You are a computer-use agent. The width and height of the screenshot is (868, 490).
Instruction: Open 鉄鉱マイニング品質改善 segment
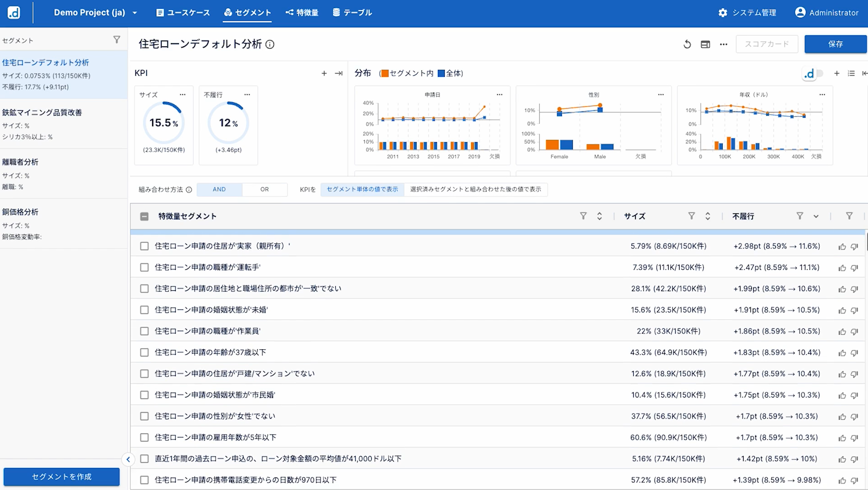tap(64, 124)
